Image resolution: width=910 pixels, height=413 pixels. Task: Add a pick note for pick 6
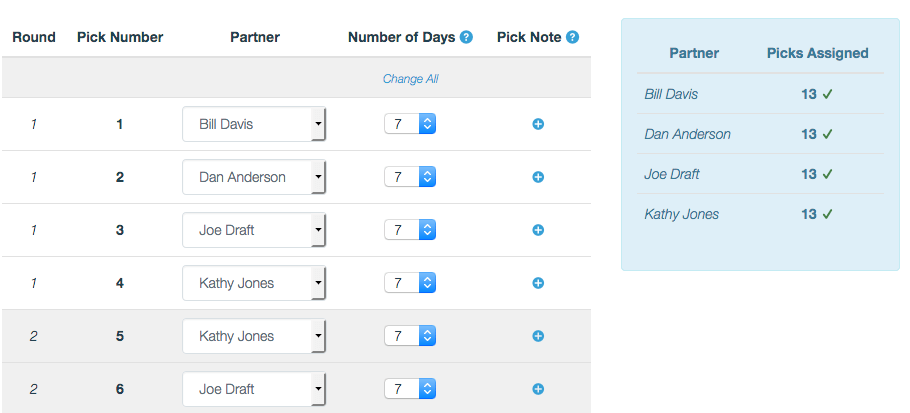(x=538, y=389)
